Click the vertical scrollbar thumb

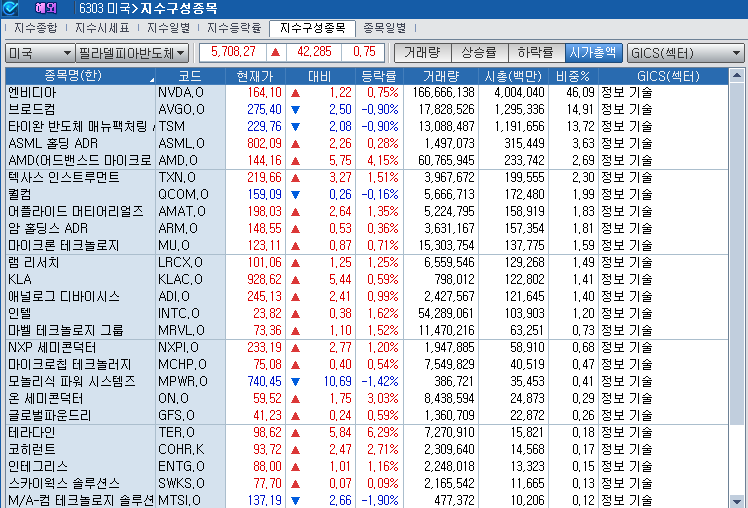tap(737, 254)
